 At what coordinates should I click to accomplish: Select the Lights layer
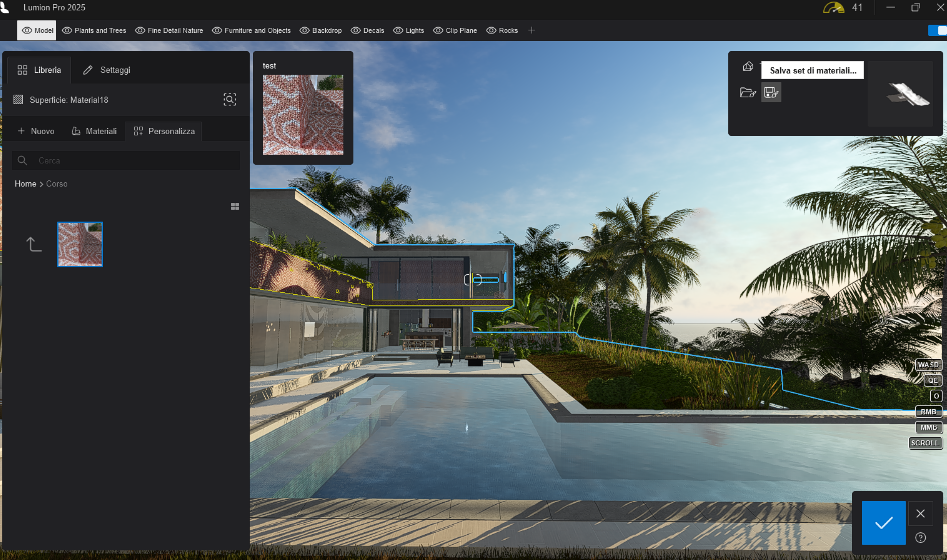(409, 30)
